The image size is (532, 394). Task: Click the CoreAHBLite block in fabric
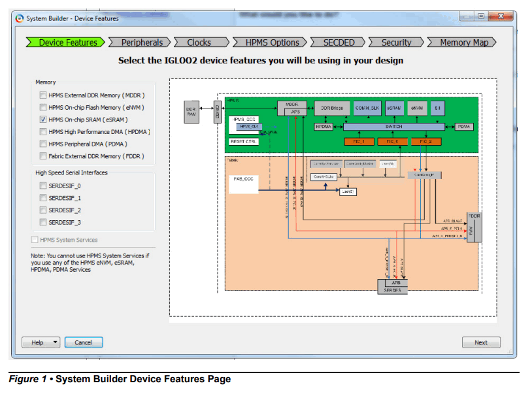[x=324, y=176]
